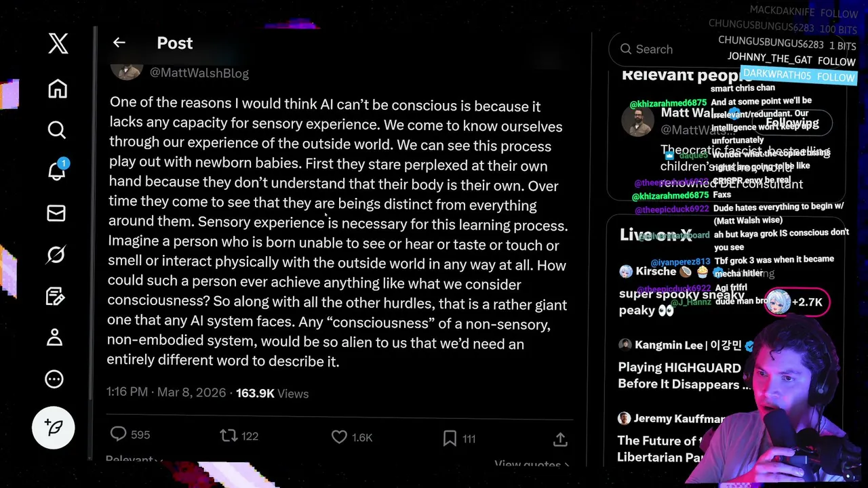
Task: Repost the post with 122 reposts
Action: tap(239, 436)
